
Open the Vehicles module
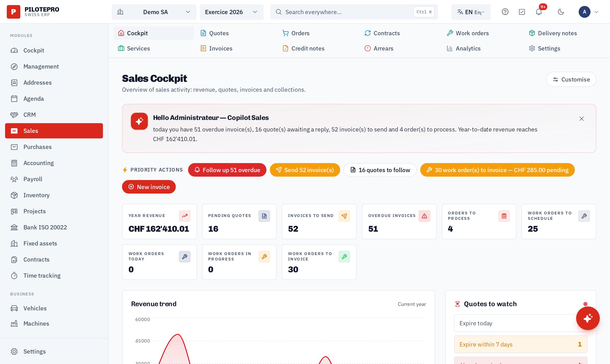click(54, 308)
